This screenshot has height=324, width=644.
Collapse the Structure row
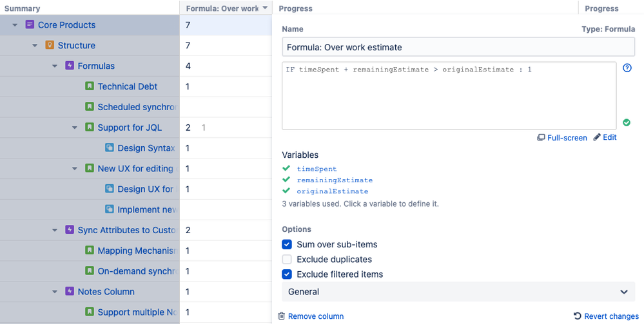coord(35,46)
